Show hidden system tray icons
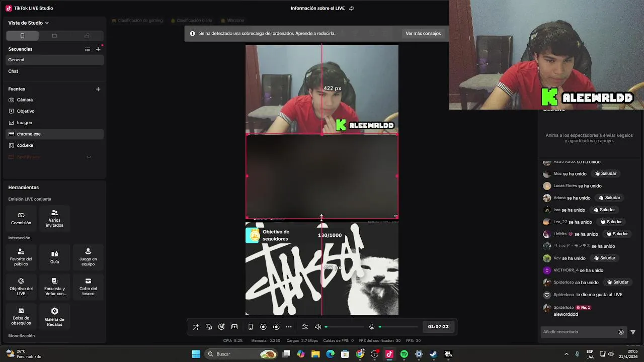The image size is (644, 362). pyautogui.click(x=567, y=354)
